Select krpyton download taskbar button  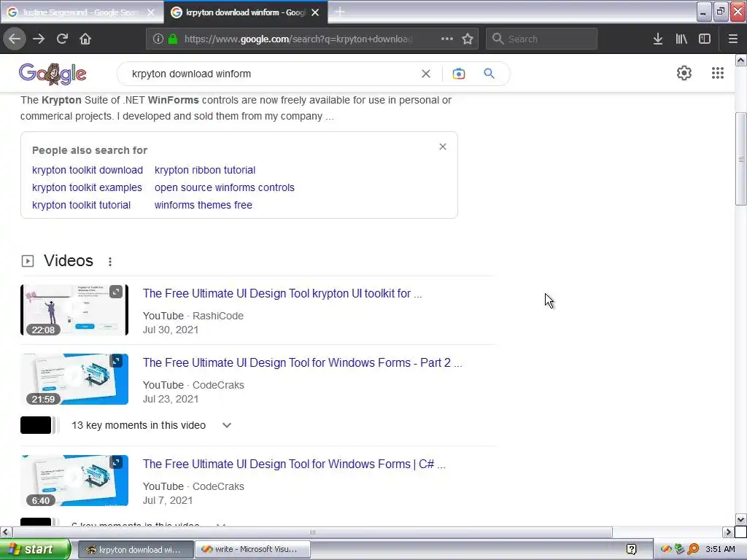click(135, 550)
